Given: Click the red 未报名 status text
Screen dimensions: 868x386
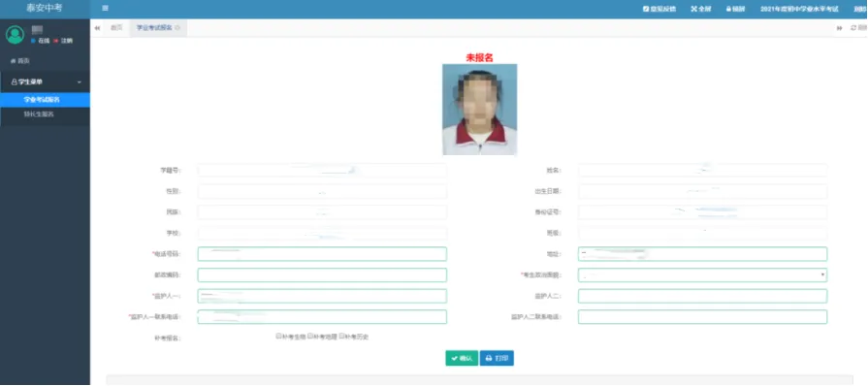Looking at the screenshot, I should coord(479,57).
